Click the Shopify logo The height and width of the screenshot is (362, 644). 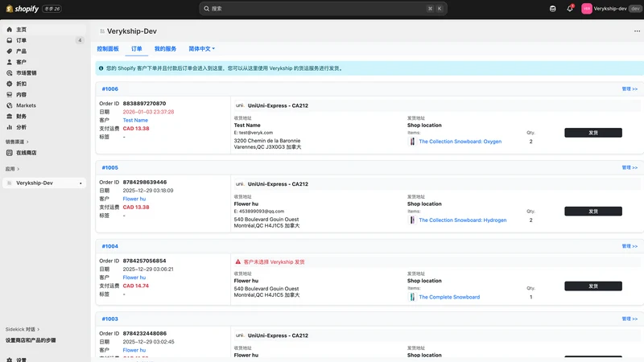[x=23, y=9]
